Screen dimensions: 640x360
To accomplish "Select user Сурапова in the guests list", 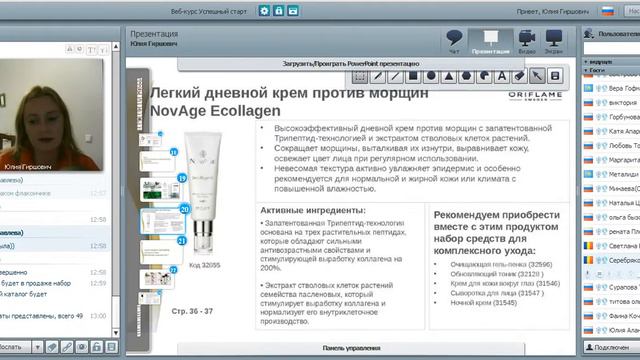I will [x=611, y=287].
